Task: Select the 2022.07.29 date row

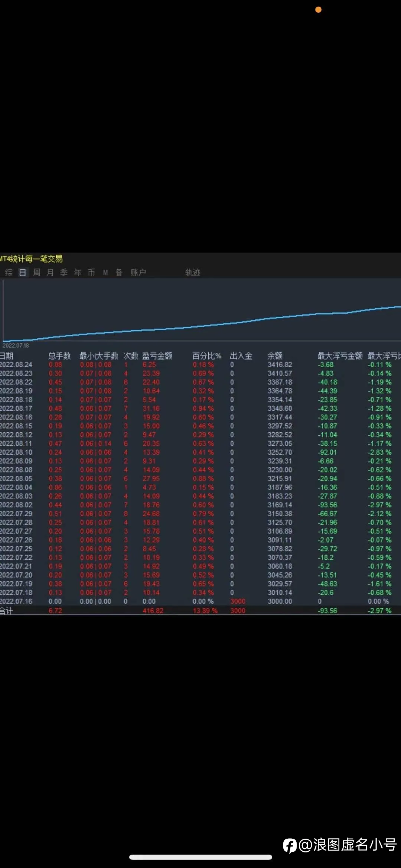Action: click(200, 514)
